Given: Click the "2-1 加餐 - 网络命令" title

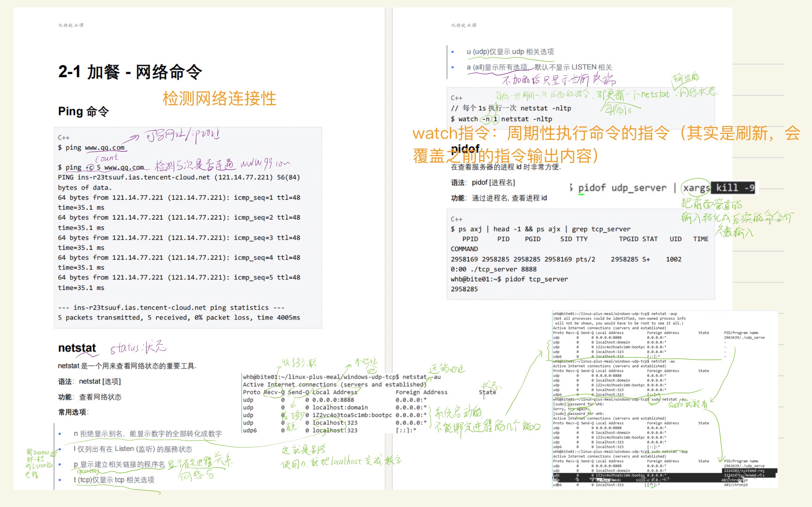Looking at the screenshot, I should coord(130,72).
